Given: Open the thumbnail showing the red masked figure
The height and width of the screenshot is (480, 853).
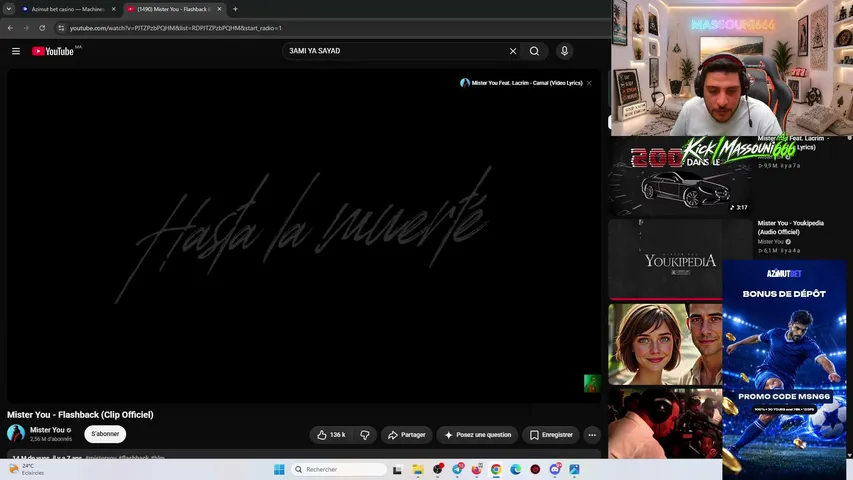Looking at the screenshot, I should tap(665, 423).
